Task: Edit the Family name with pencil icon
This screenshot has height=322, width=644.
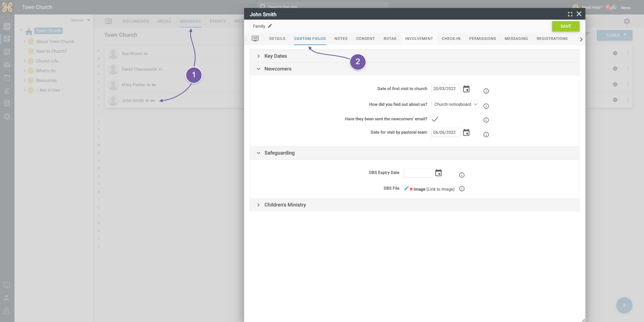Action: 270,26
